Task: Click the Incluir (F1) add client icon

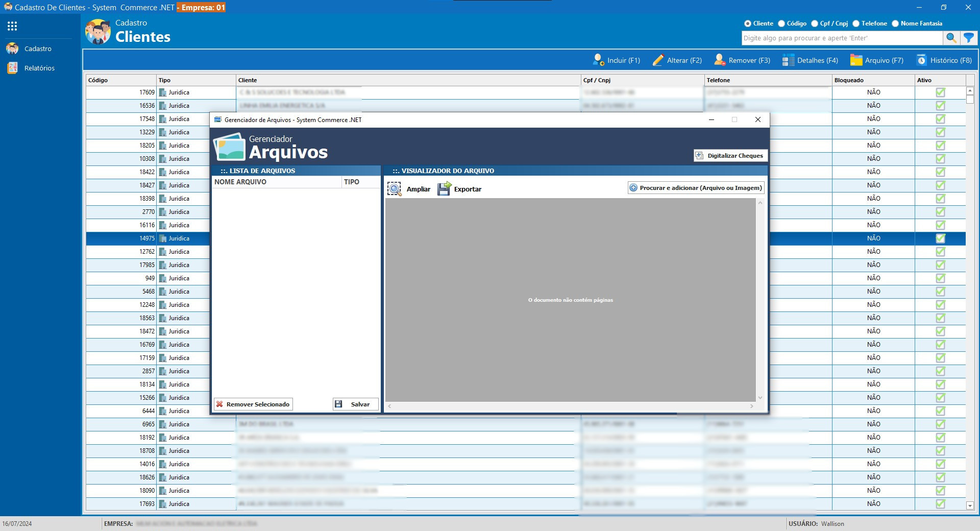Action: (598, 60)
